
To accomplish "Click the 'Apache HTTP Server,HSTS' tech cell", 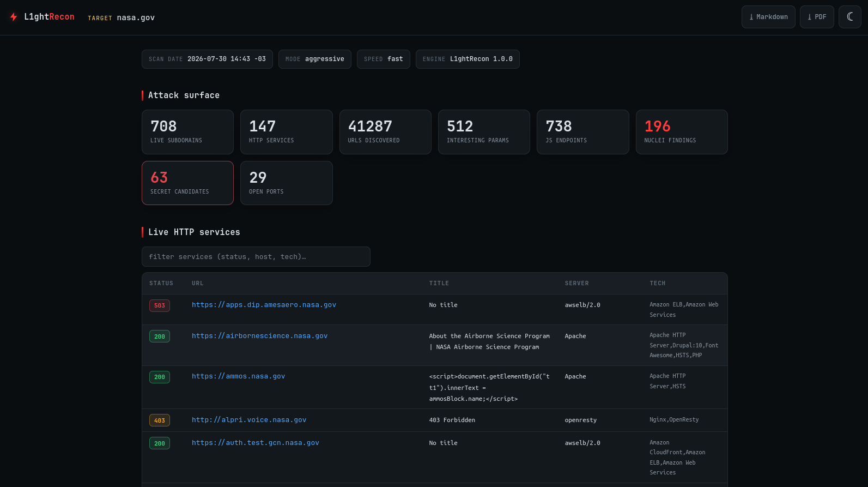I will (x=668, y=381).
